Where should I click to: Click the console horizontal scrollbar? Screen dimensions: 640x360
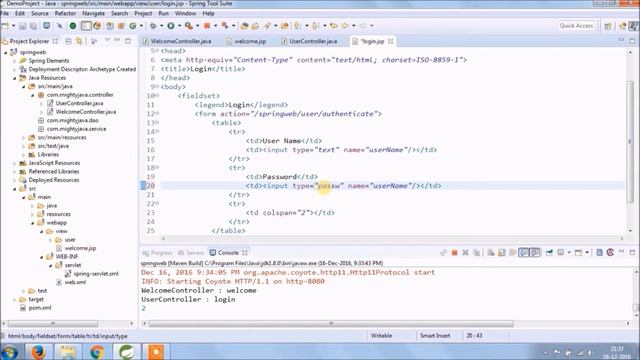331,324
